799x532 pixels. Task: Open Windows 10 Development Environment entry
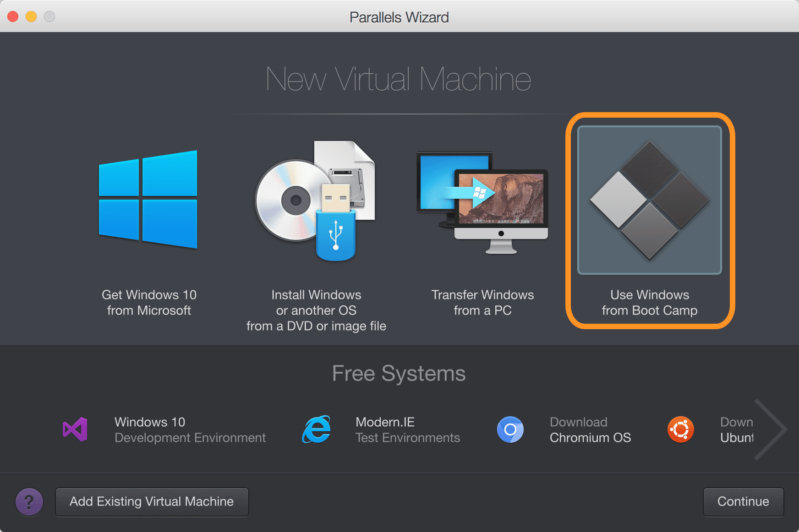pyautogui.click(x=190, y=430)
